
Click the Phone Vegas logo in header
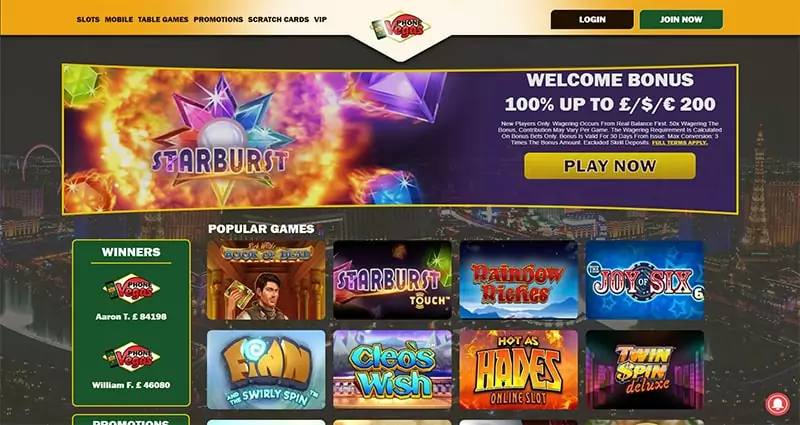pyautogui.click(x=401, y=27)
